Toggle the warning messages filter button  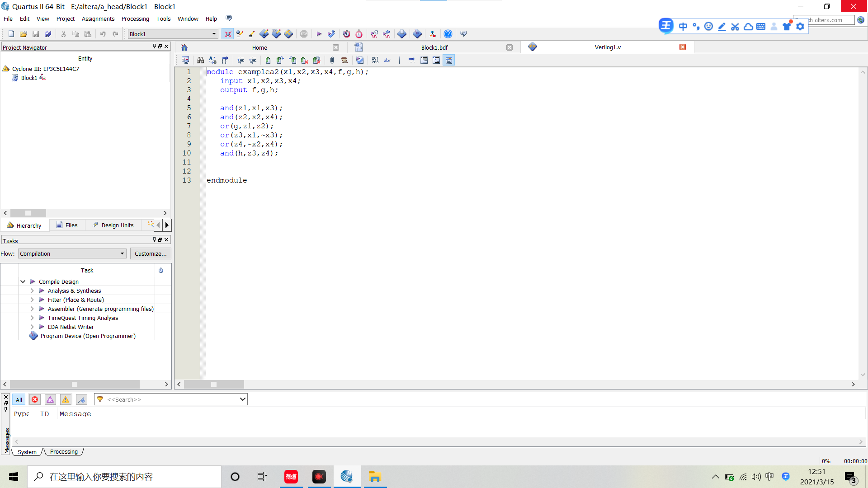click(66, 399)
